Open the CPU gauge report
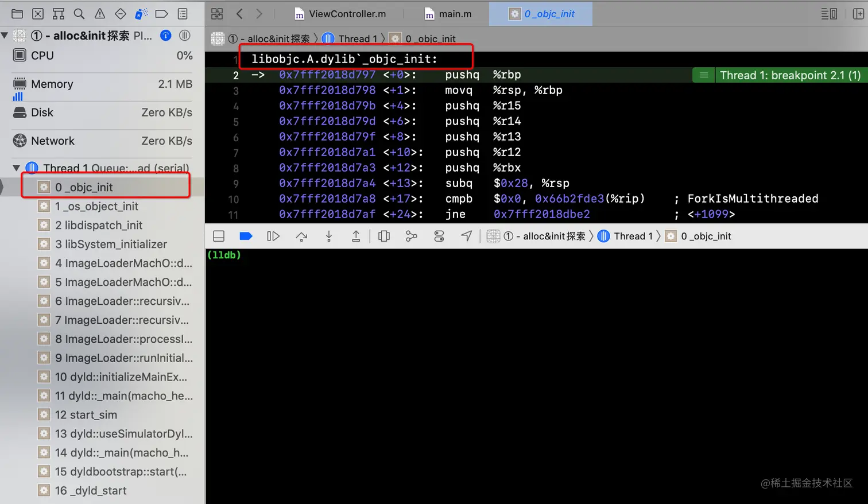This screenshot has width=868, height=504. (102, 56)
